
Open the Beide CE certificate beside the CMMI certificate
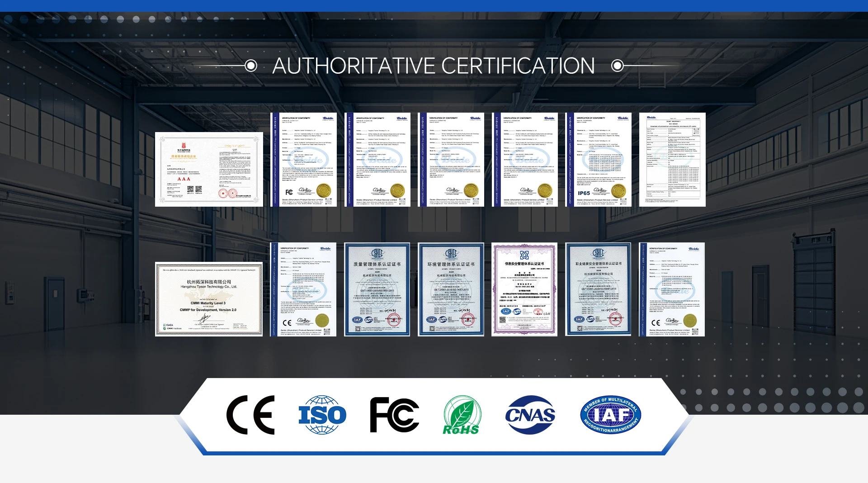click(303, 289)
